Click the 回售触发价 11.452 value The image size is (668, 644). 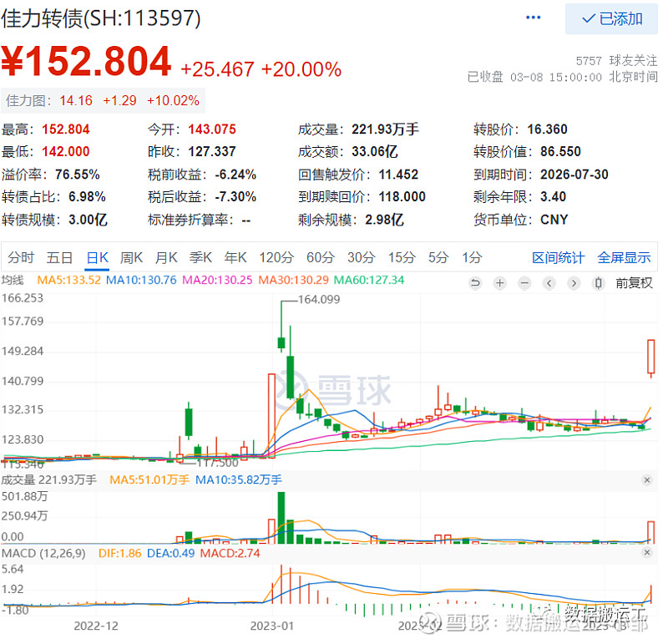pos(398,175)
